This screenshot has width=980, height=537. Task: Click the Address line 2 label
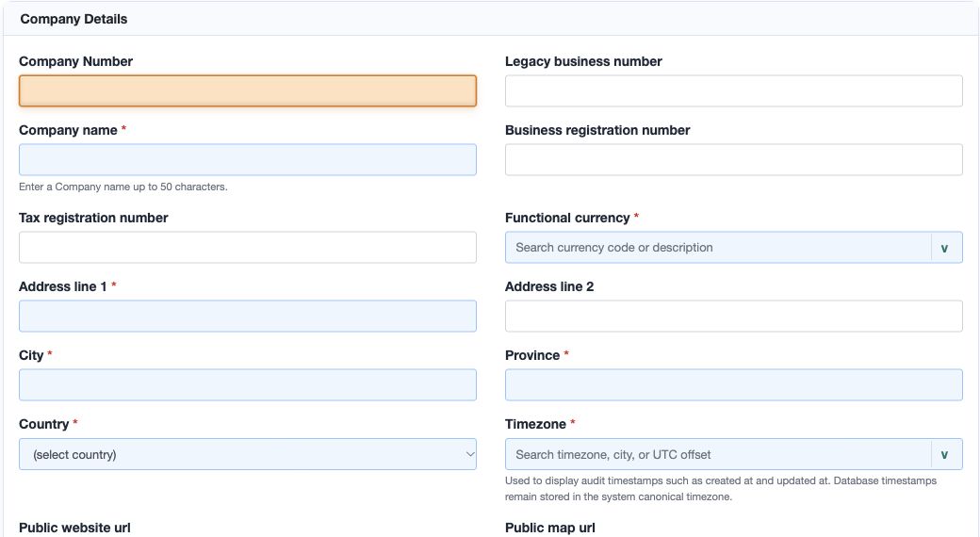click(549, 286)
